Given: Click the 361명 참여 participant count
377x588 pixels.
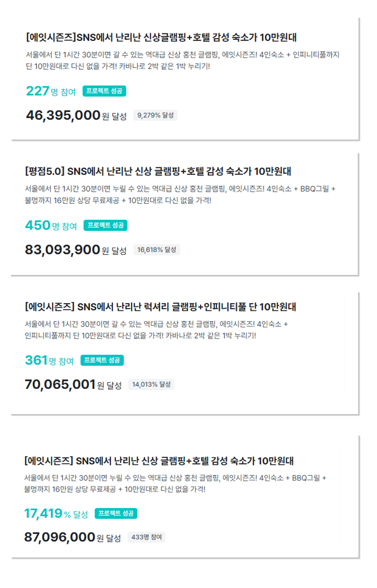Looking at the screenshot, I should [x=49, y=361].
